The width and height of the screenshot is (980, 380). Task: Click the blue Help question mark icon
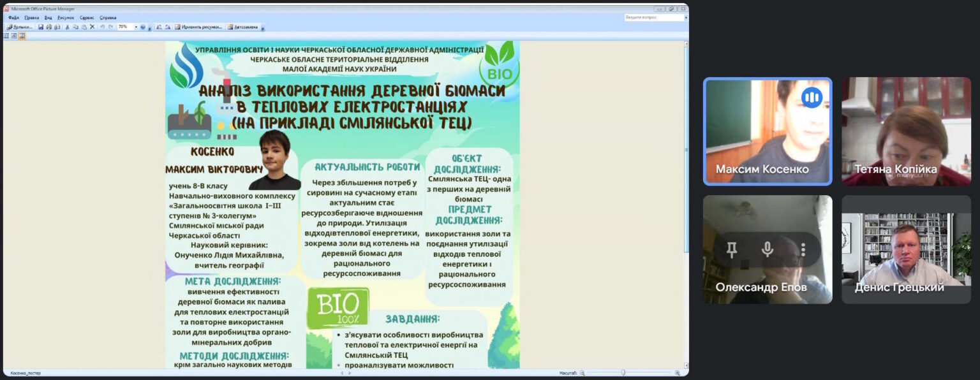143,27
